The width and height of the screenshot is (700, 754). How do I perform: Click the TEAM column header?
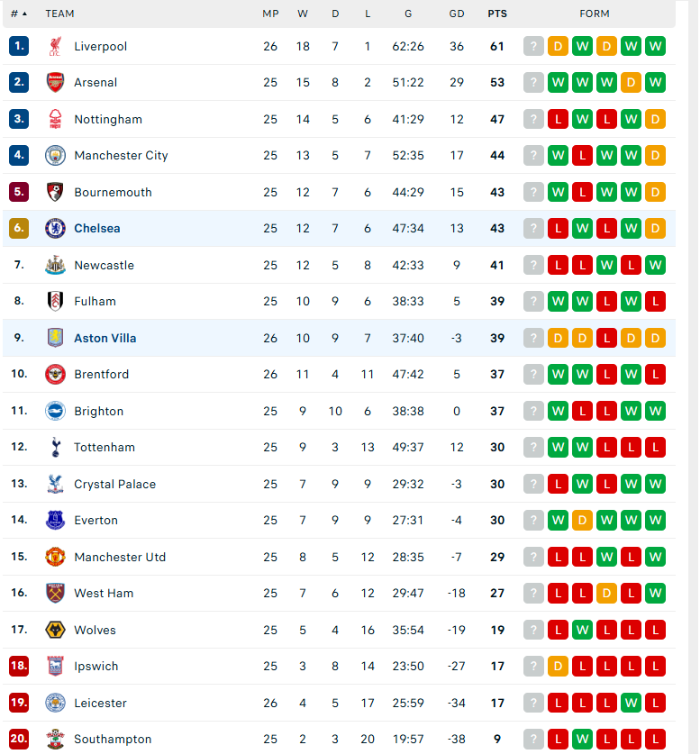tap(59, 14)
